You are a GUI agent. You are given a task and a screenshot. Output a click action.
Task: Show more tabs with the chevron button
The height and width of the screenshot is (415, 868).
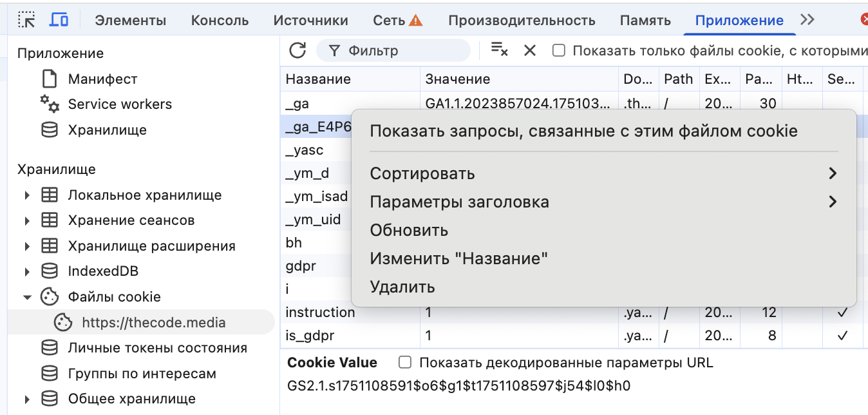(x=807, y=20)
